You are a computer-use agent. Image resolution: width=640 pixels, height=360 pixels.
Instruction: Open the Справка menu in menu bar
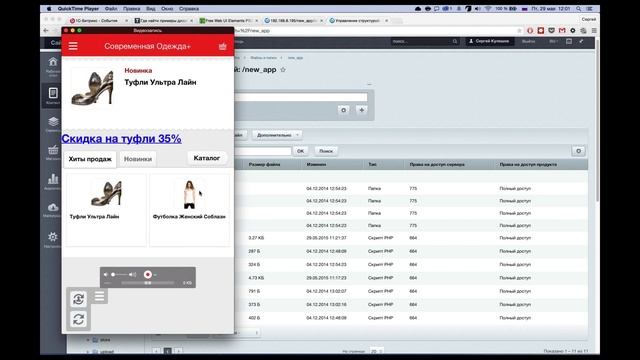[189, 9]
